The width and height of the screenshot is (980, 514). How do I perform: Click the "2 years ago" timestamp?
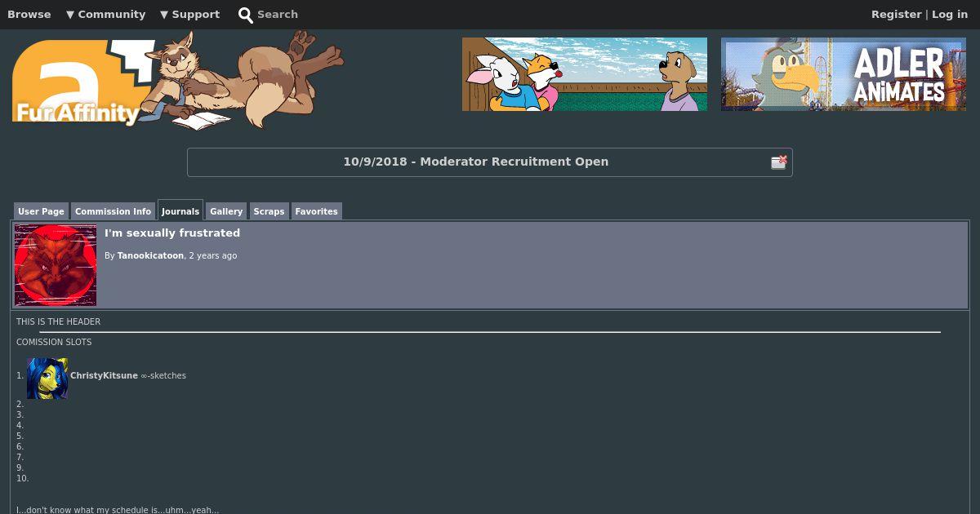213,255
